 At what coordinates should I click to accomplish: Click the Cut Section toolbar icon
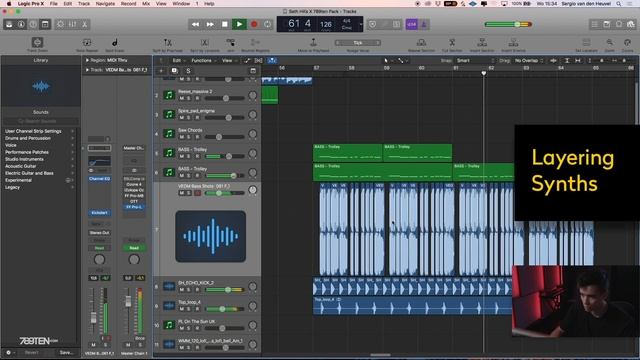click(x=452, y=42)
